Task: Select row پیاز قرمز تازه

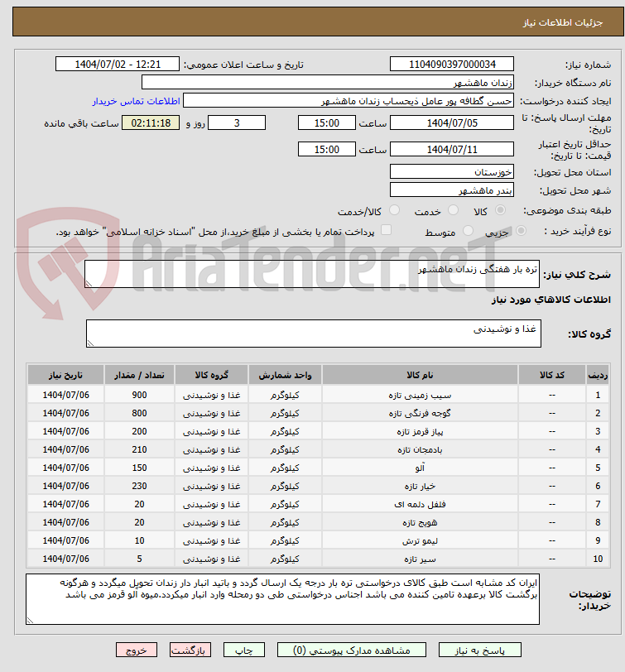Action: (x=318, y=431)
